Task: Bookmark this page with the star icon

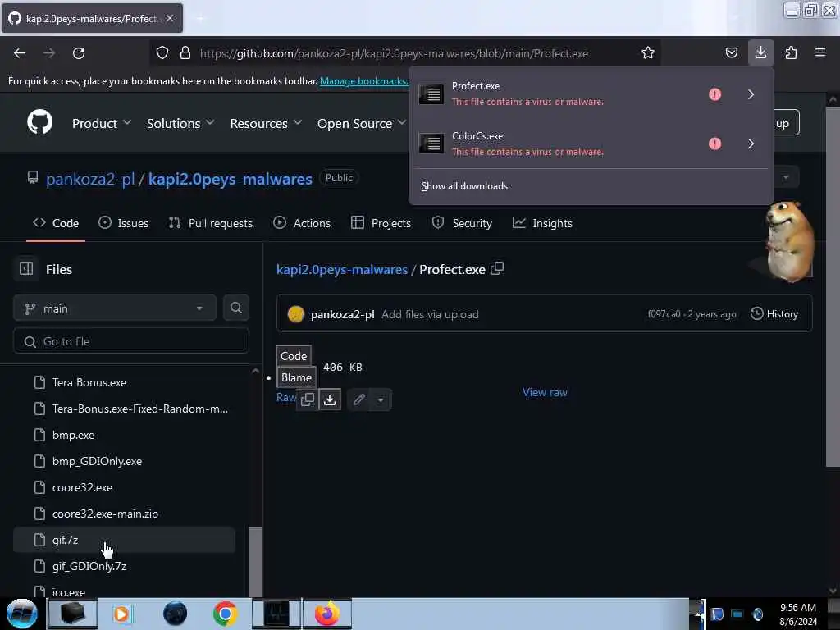Action: [x=648, y=53]
